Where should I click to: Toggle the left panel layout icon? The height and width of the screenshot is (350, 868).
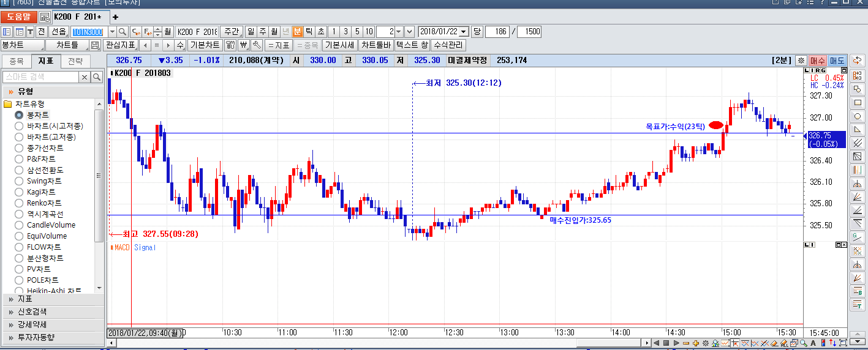pos(7,31)
